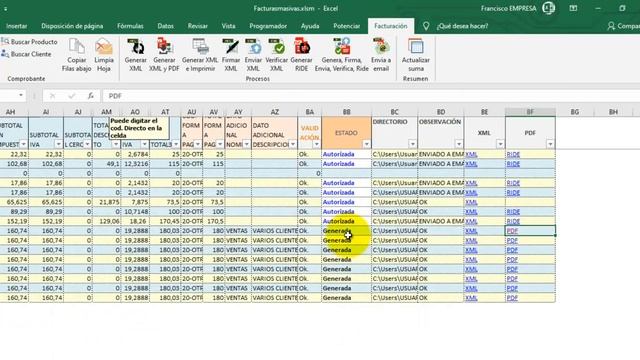This screenshot has height=360, width=640.
Task: Switch to the Fórmulas tab
Action: coord(130,26)
